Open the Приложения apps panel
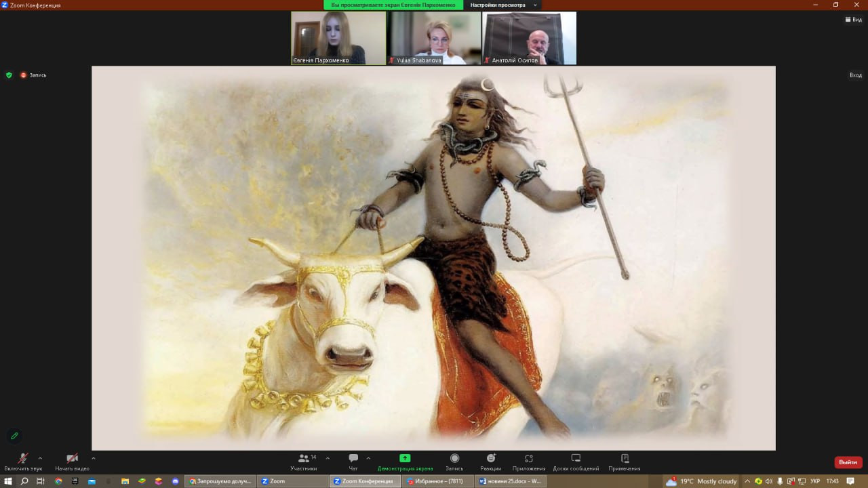This screenshot has width=868, height=488. 529,459
